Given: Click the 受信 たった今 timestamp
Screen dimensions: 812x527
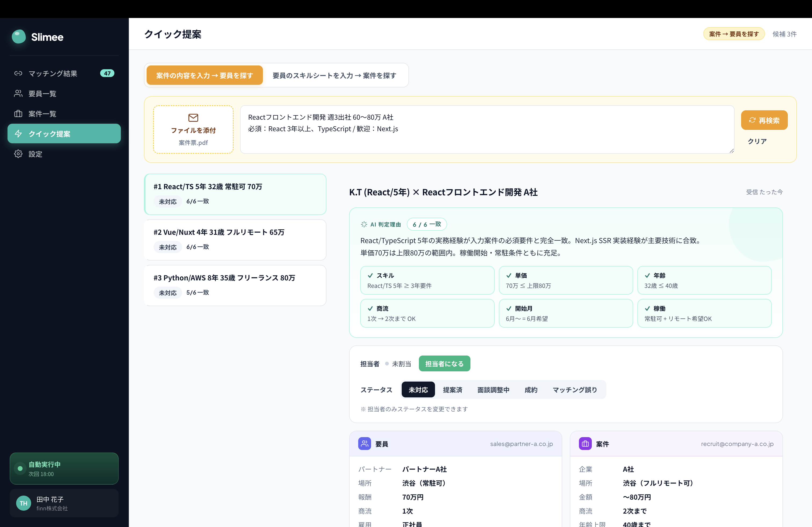Looking at the screenshot, I should 764,192.
